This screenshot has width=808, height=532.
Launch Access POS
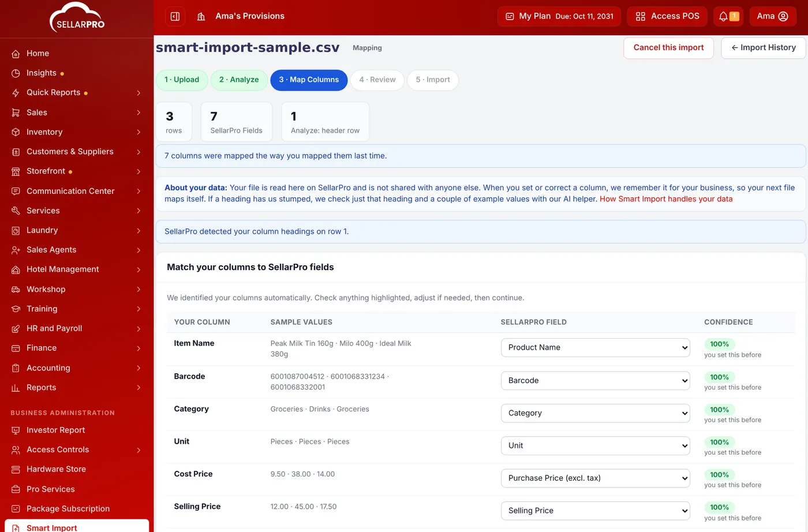tap(668, 16)
